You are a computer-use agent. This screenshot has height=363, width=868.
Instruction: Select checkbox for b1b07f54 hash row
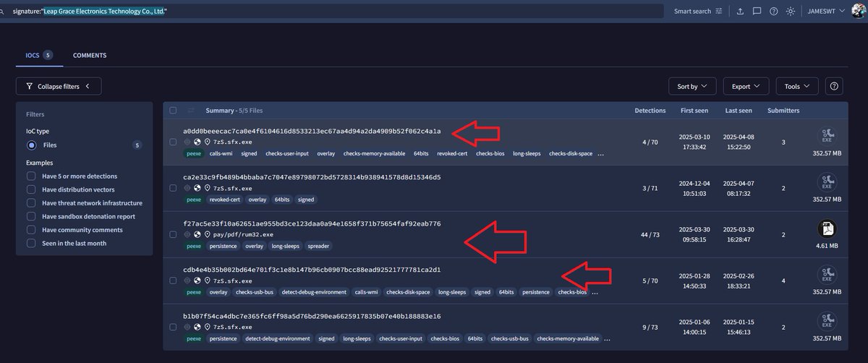point(173,328)
